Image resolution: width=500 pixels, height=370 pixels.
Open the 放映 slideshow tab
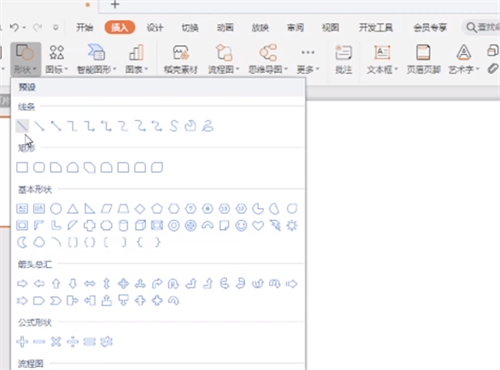click(x=260, y=27)
